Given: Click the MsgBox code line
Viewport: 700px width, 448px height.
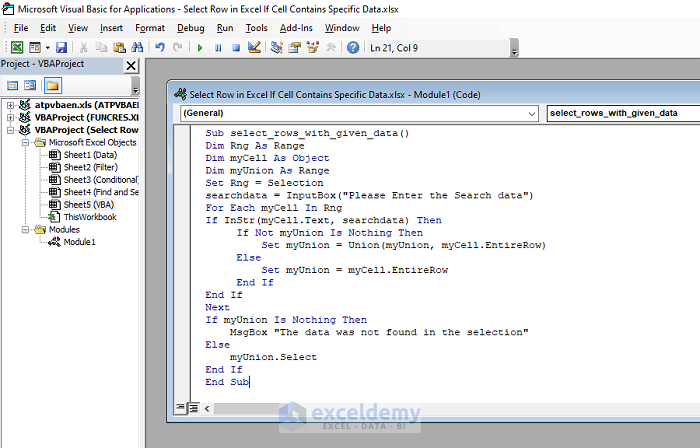Looking at the screenshot, I should pos(379,332).
